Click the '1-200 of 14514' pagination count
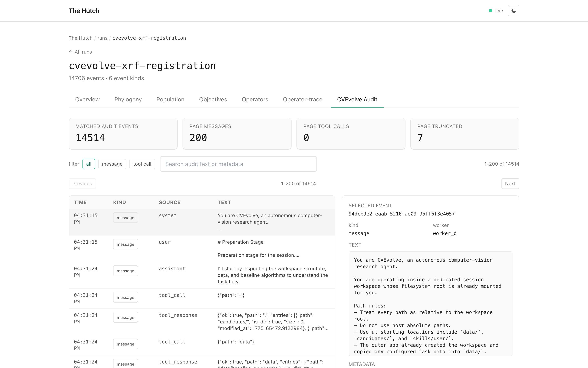This screenshot has height=368, width=588. (298, 184)
